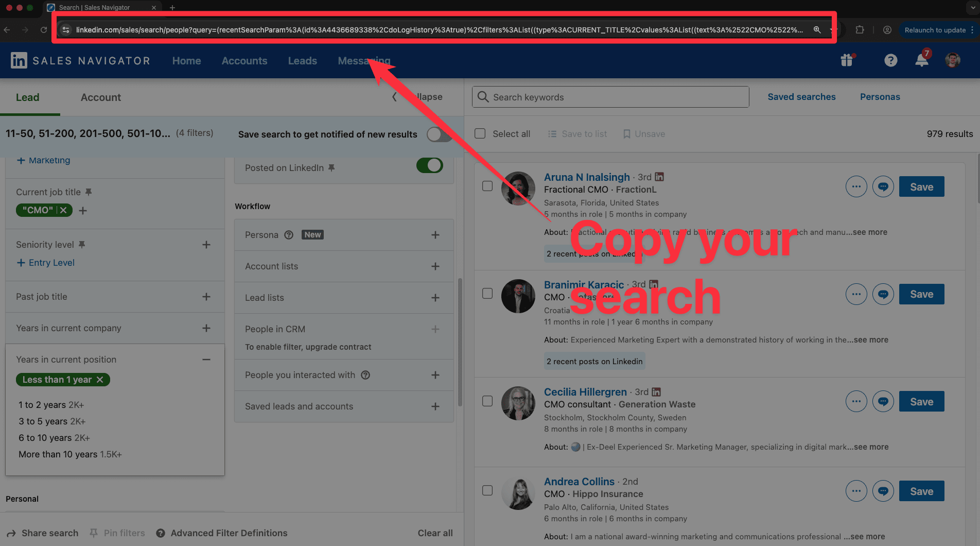980x546 pixels.
Task: Turn off Posted on LinkedIn toggle
Action: click(x=430, y=165)
